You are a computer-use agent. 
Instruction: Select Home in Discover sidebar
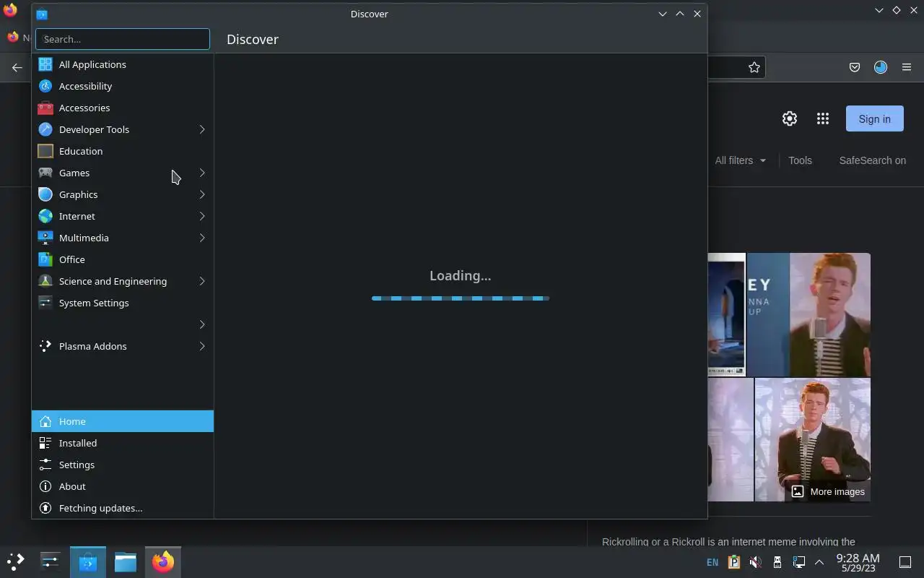(123, 421)
